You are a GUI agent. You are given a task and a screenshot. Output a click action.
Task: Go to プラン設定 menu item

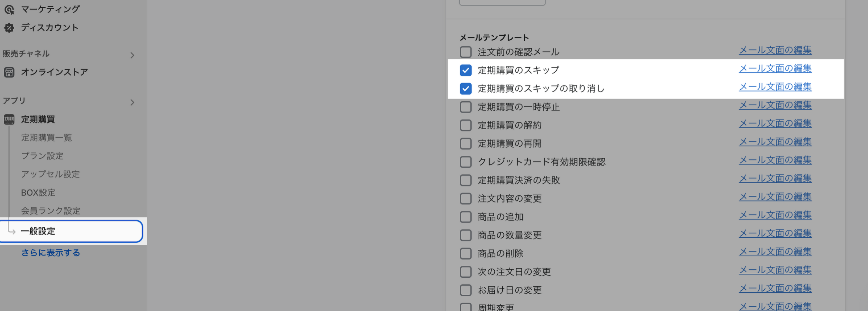42,156
